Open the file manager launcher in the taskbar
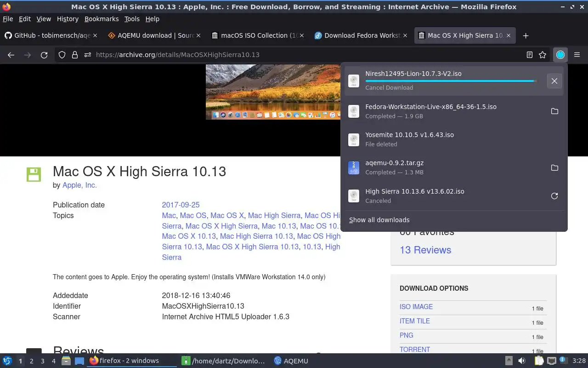 click(66, 361)
